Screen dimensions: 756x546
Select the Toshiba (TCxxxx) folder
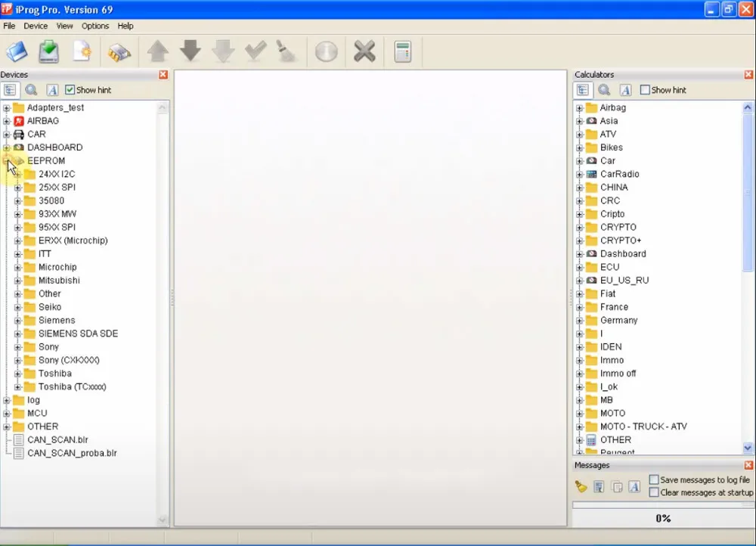[x=73, y=387]
